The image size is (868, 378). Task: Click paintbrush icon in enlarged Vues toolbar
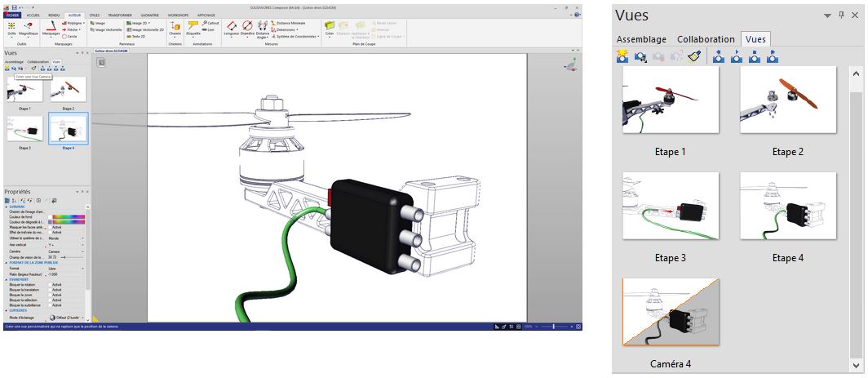(x=695, y=56)
